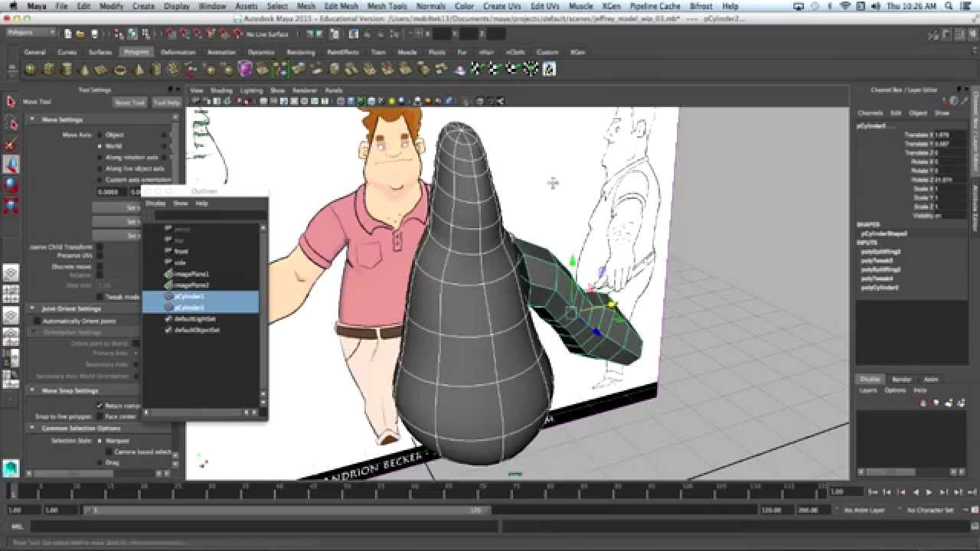Click the Tool Help button

[166, 103]
